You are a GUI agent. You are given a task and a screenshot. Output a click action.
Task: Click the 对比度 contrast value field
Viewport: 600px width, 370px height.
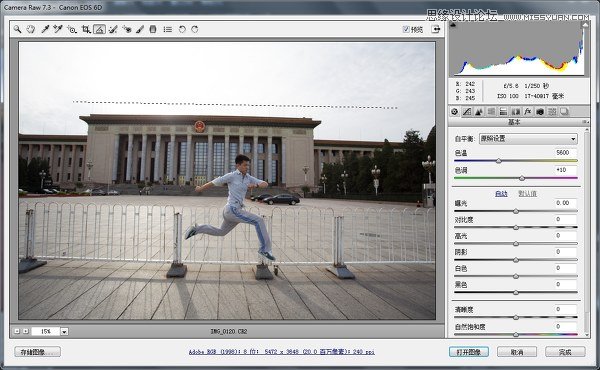566,219
